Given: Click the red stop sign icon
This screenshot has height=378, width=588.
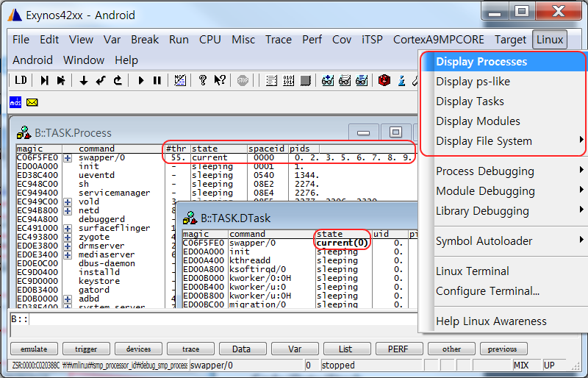Looking at the screenshot, I should [243, 80].
